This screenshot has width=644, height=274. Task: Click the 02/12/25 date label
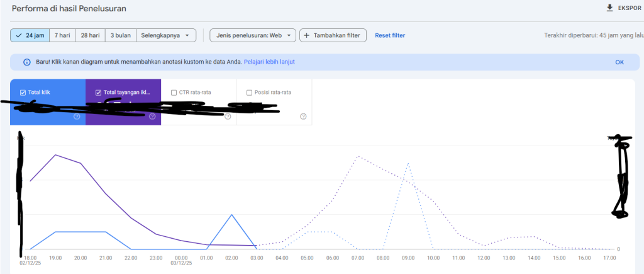(x=30, y=263)
